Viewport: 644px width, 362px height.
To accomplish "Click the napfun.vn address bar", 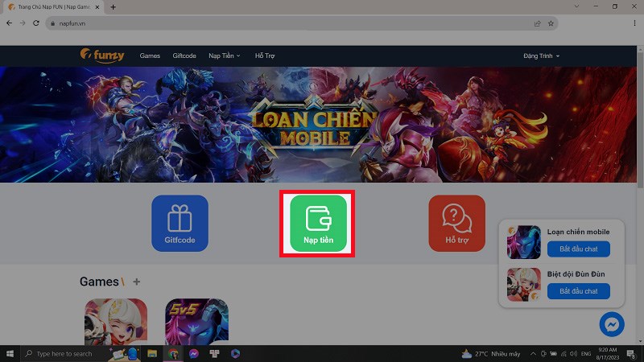I will click(302, 23).
